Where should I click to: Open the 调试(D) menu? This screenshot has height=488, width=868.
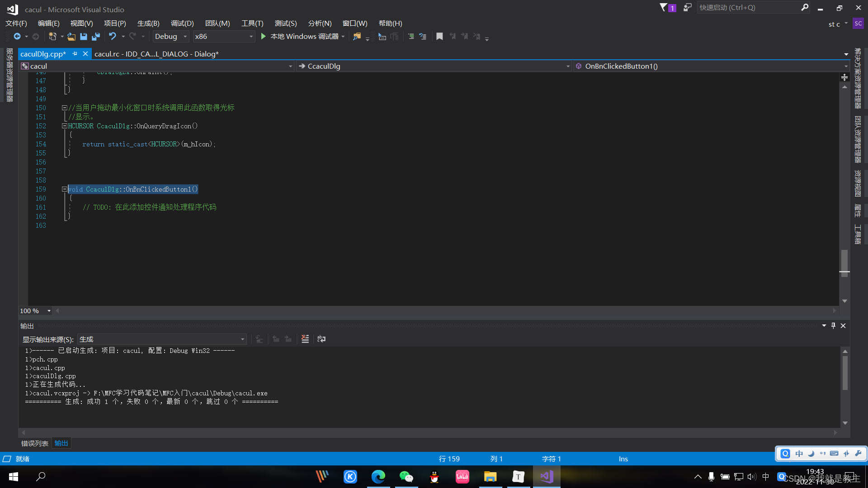(182, 23)
